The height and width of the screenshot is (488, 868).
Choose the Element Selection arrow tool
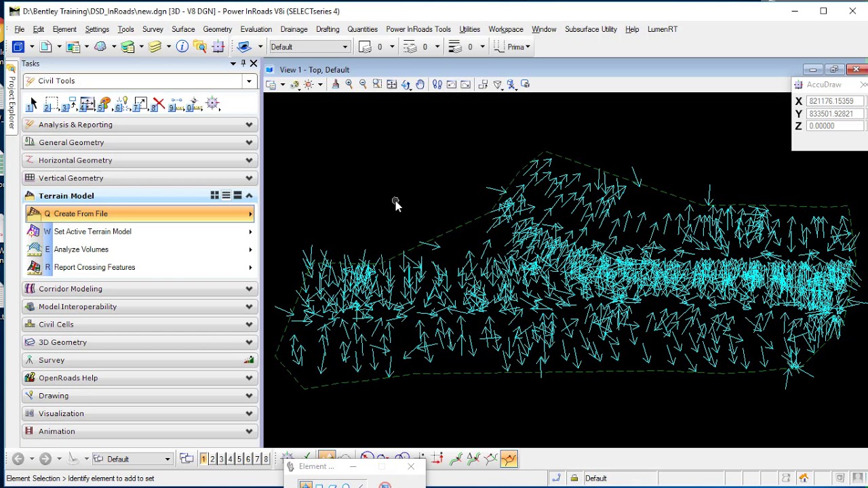[33, 105]
